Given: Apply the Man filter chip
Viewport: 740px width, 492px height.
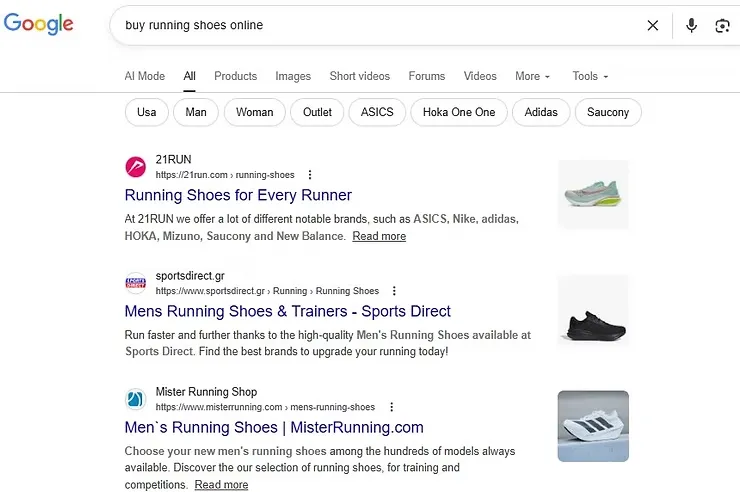Looking at the screenshot, I should click(x=196, y=112).
